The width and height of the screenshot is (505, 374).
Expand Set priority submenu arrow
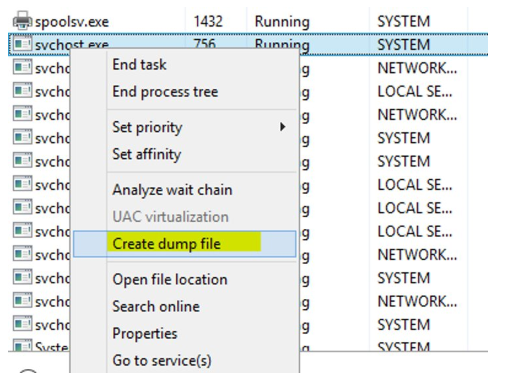tap(283, 127)
